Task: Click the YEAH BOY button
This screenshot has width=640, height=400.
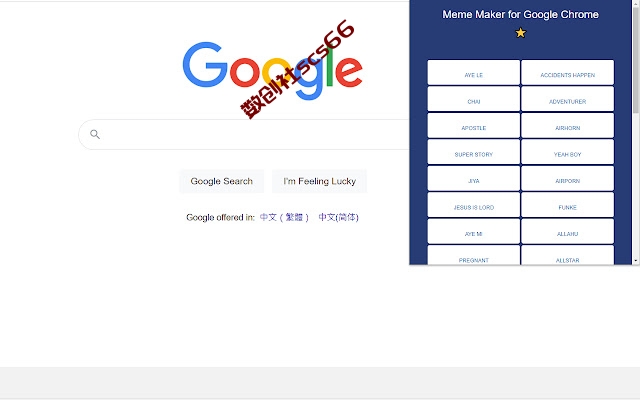Action: 567,152
